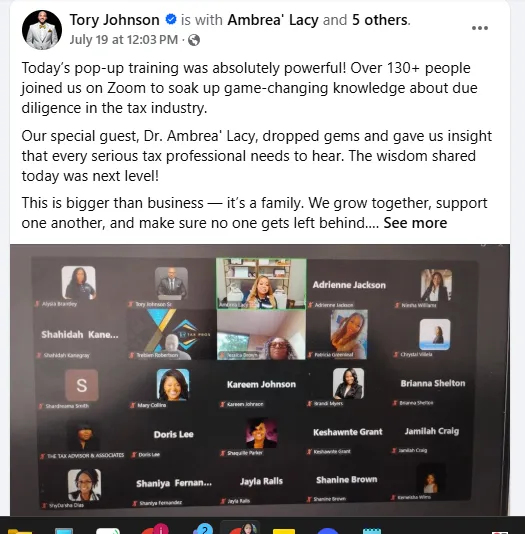Click the Doris Lee name tile
Viewport: 525px width, 534px height.
(x=173, y=434)
